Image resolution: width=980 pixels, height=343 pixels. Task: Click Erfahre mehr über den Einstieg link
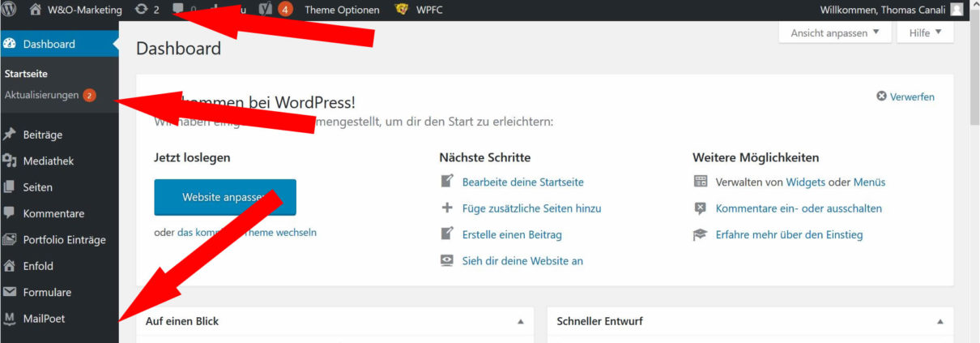point(790,234)
